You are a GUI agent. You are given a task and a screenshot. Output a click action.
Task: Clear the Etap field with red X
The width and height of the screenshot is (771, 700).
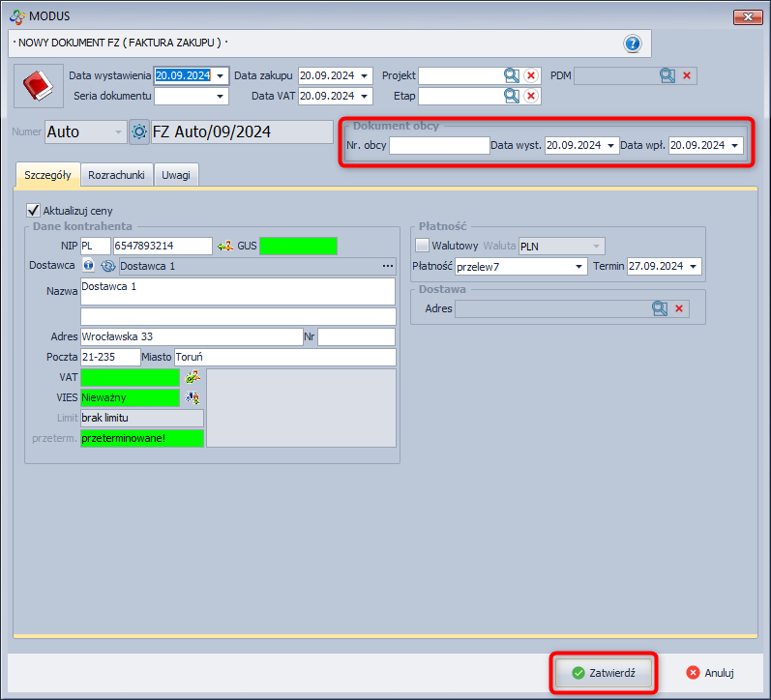click(531, 96)
